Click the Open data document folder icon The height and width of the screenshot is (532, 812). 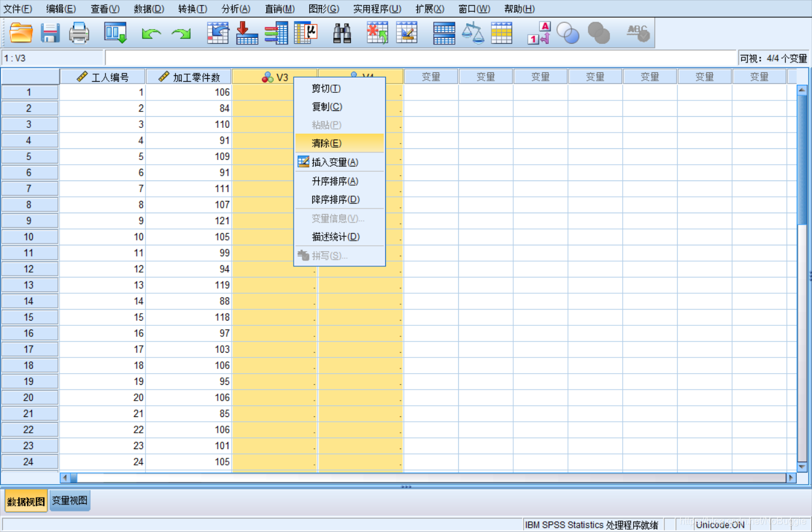point(21,33)
